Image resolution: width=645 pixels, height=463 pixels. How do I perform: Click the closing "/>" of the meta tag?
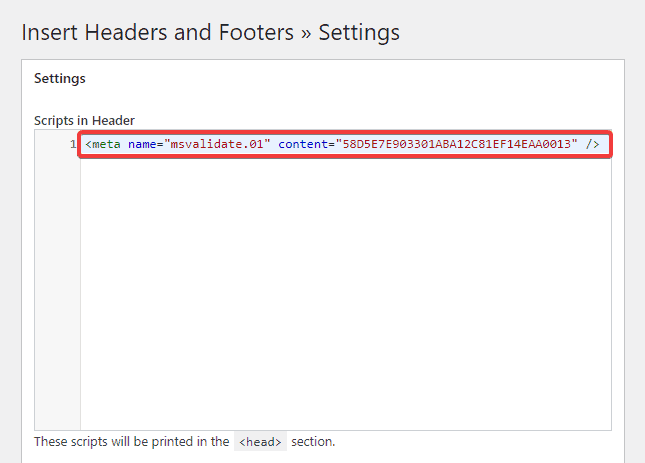[x=593, y=145]
